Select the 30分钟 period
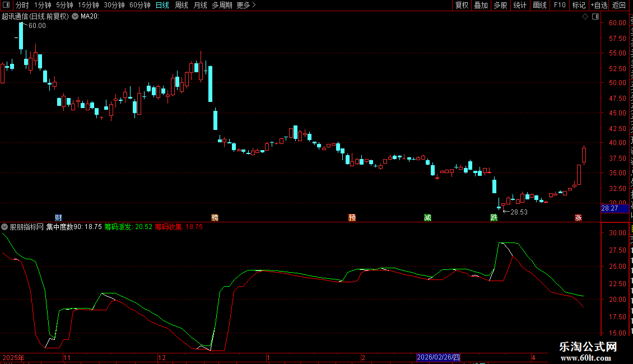 [114, 5]
